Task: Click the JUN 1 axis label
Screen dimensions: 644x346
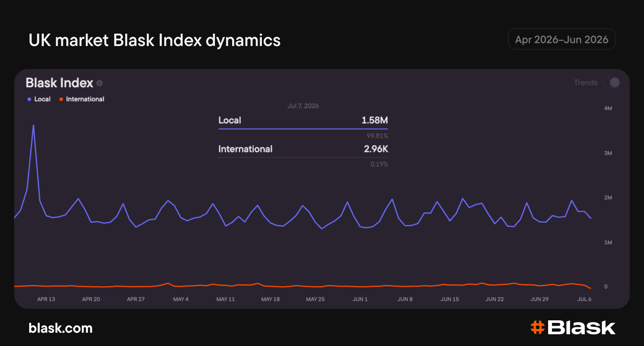Action: point(360,299)
